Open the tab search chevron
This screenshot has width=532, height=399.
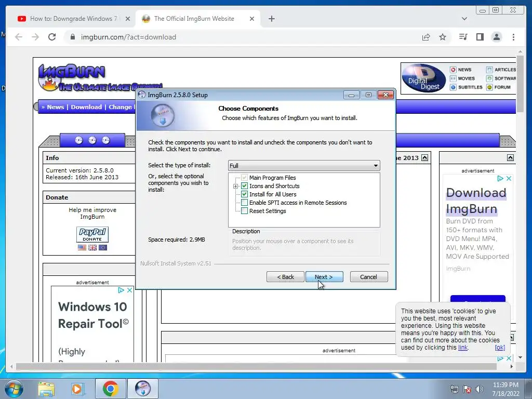[464, 19]
